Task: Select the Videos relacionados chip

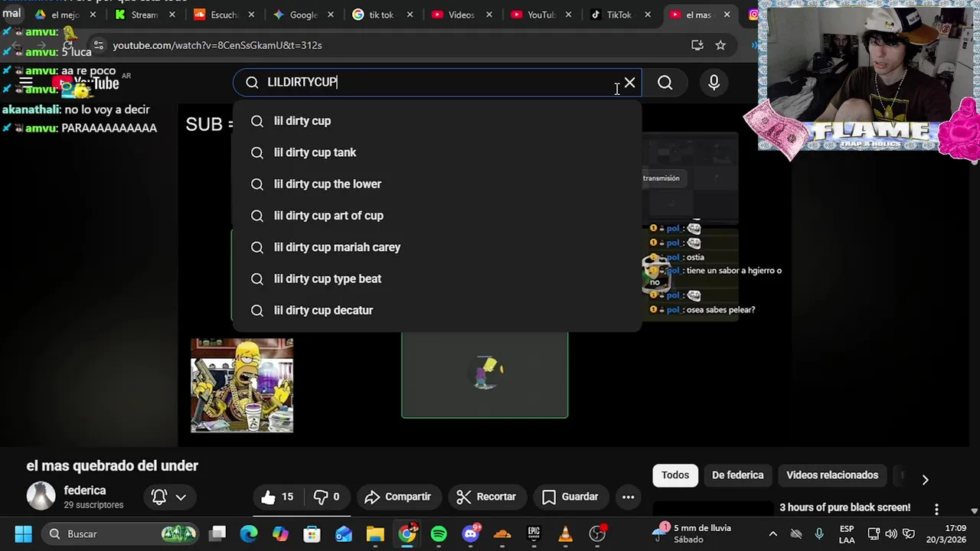Action: [x=832, y=475]
